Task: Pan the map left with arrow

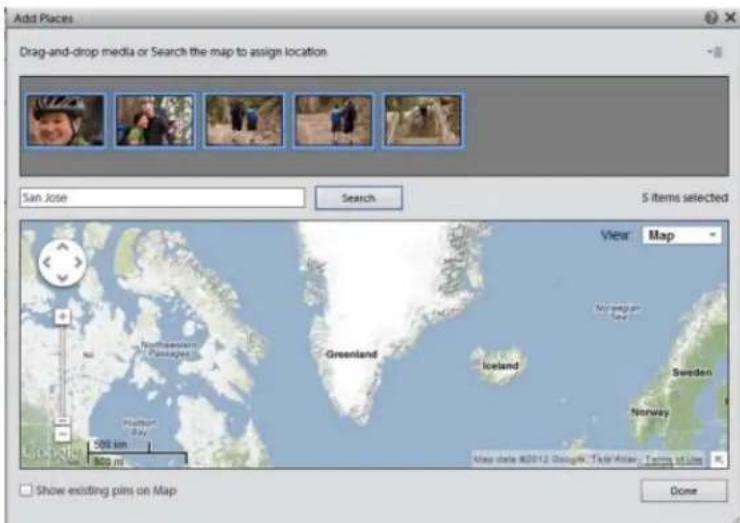Action: pos(46,262)
